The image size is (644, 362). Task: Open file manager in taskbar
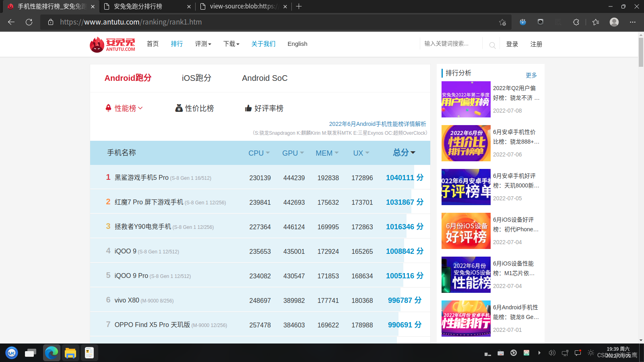click(70, 353)
